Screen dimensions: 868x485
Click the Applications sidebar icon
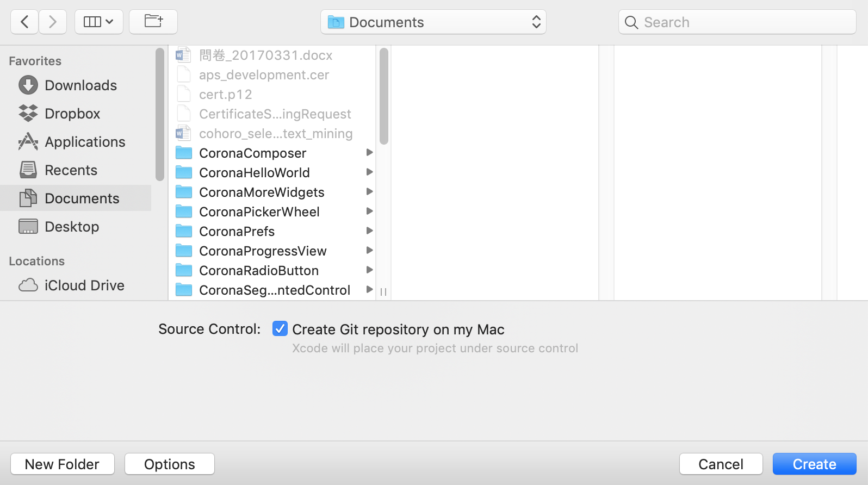click(28, 141)
